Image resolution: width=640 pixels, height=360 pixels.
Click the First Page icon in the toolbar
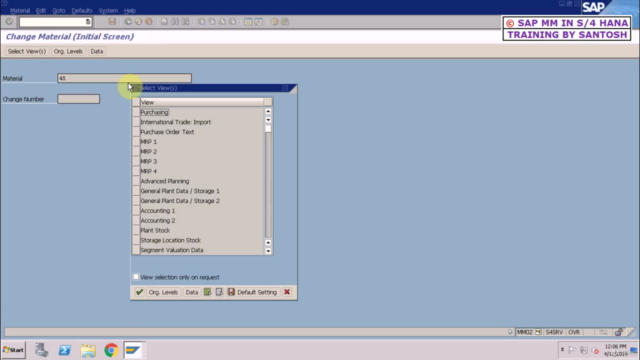201,22
